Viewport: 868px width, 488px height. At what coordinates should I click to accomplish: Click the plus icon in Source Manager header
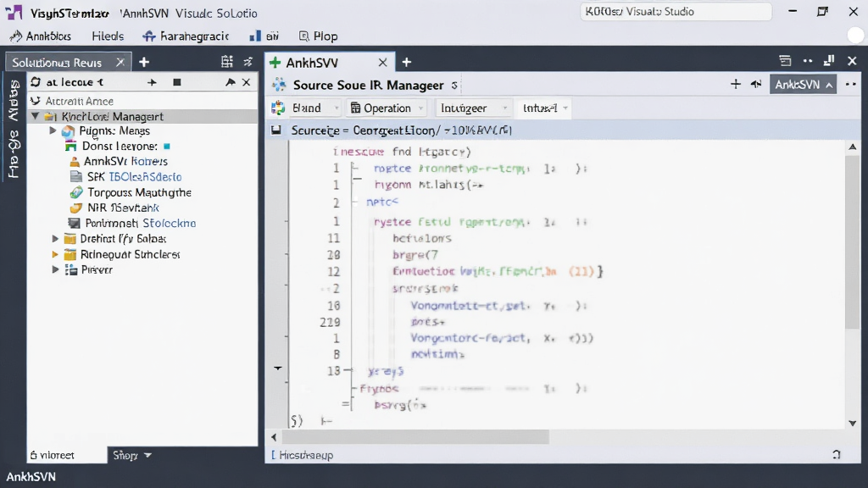(x=735, y=84)
